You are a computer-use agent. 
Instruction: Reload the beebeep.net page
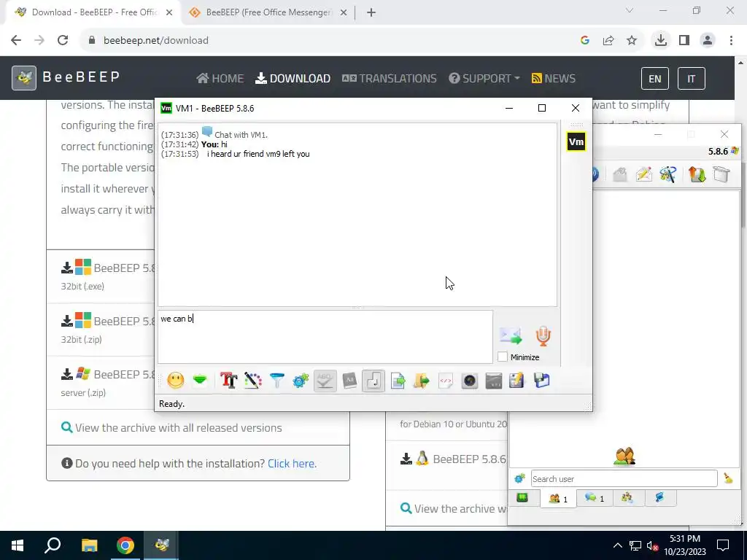click(63, 41)
